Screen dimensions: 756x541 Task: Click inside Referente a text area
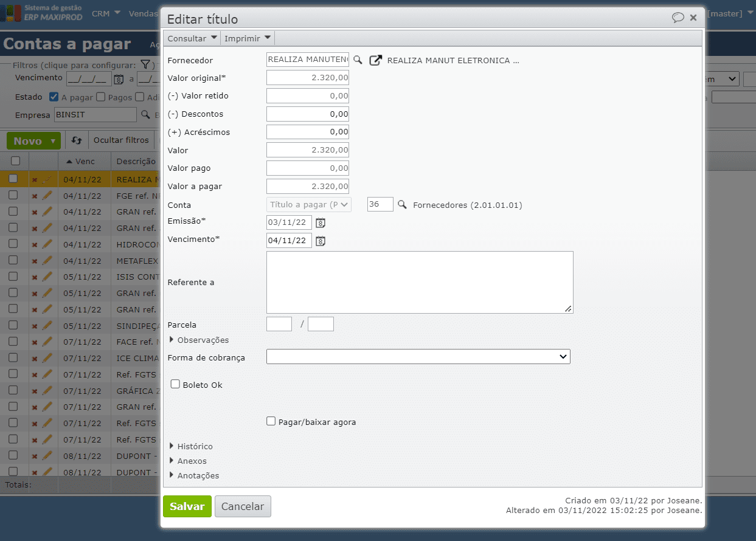click(420, 282)
